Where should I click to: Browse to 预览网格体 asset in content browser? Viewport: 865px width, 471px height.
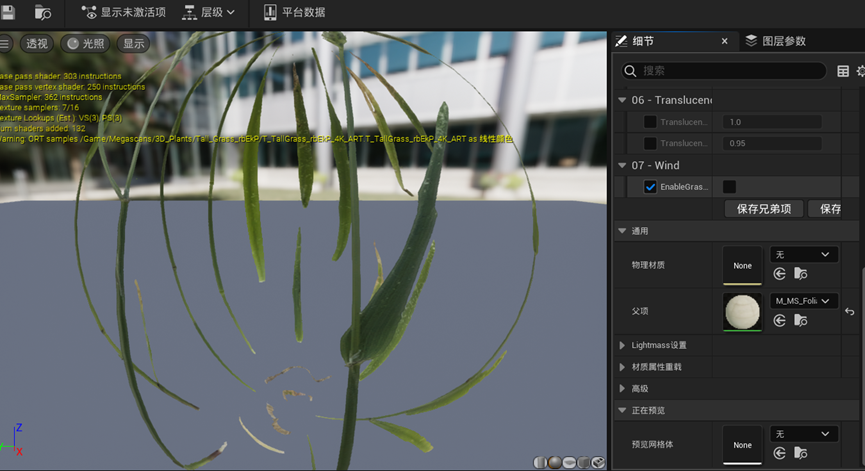click(x=800, y=453)
